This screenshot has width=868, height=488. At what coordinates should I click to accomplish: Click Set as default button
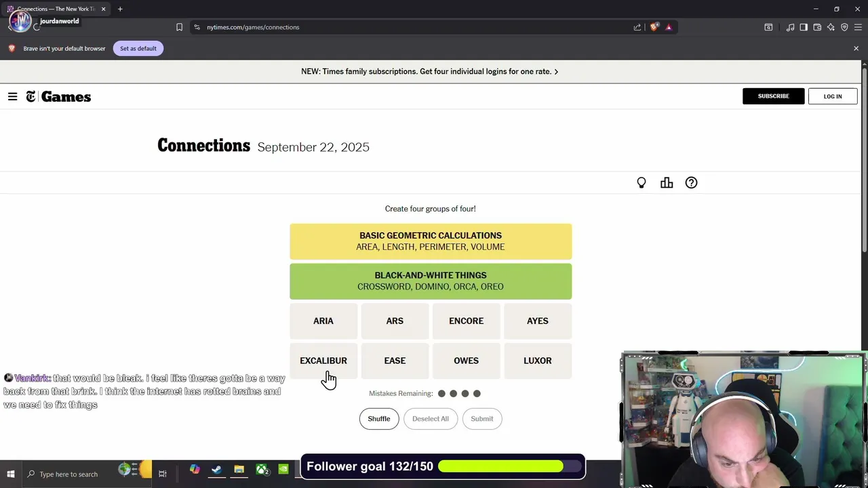[138, 48]
